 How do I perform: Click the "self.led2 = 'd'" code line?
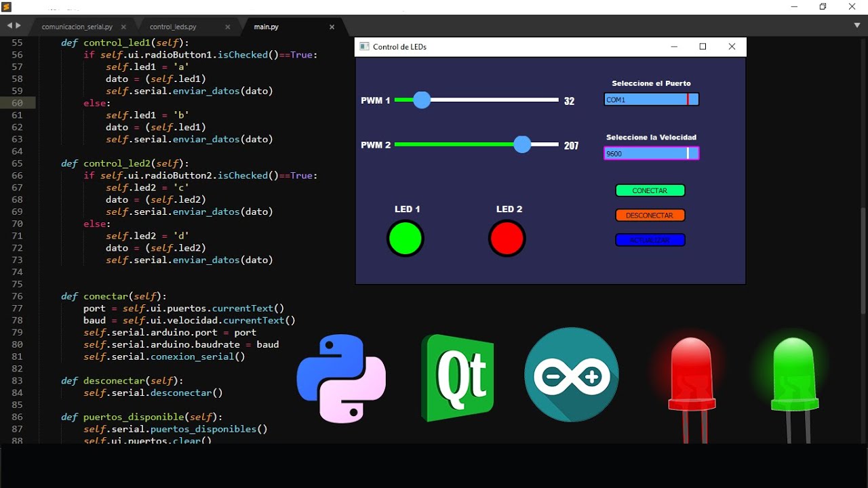point(147,236)
